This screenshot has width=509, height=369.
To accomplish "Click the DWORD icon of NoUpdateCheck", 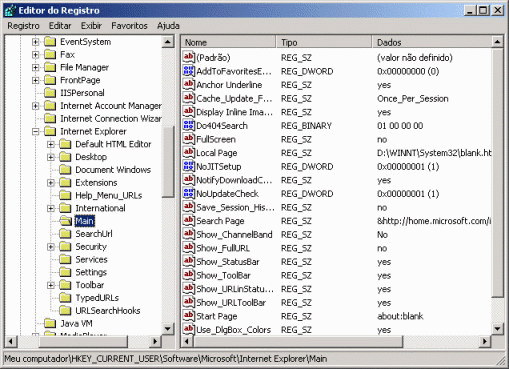I will click(x=189, y=193).
